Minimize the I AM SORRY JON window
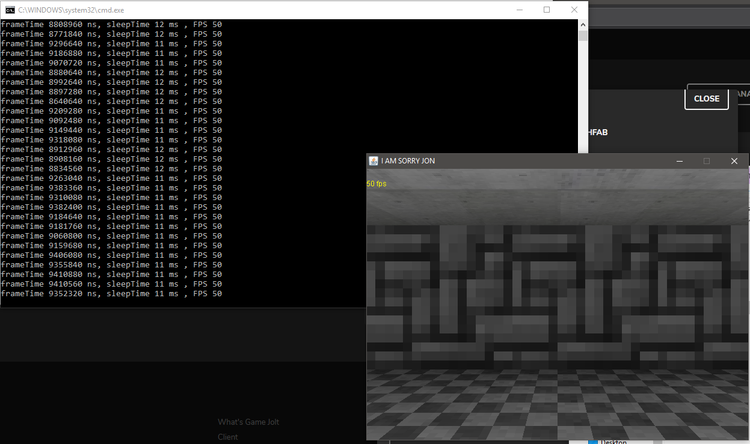 coord(679,161)
